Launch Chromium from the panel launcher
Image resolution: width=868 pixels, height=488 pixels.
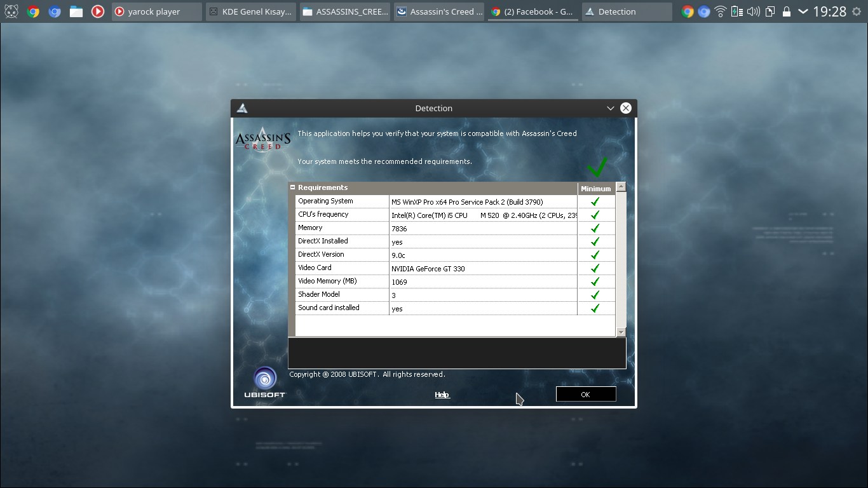pos(55,11)
